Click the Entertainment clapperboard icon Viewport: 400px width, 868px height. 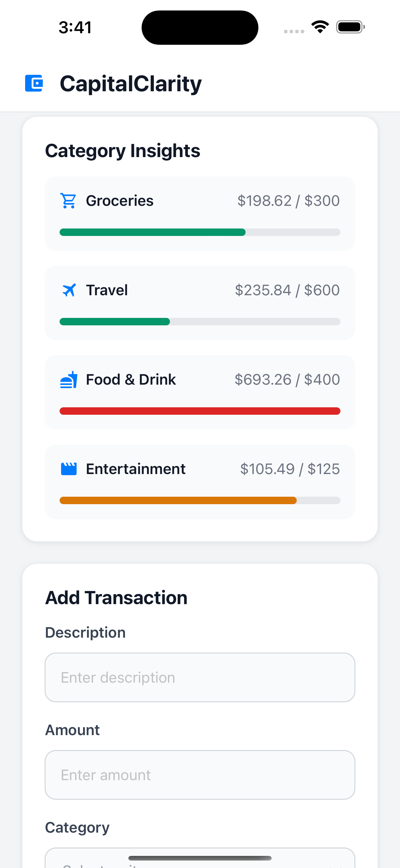click(x=69, y=469)
